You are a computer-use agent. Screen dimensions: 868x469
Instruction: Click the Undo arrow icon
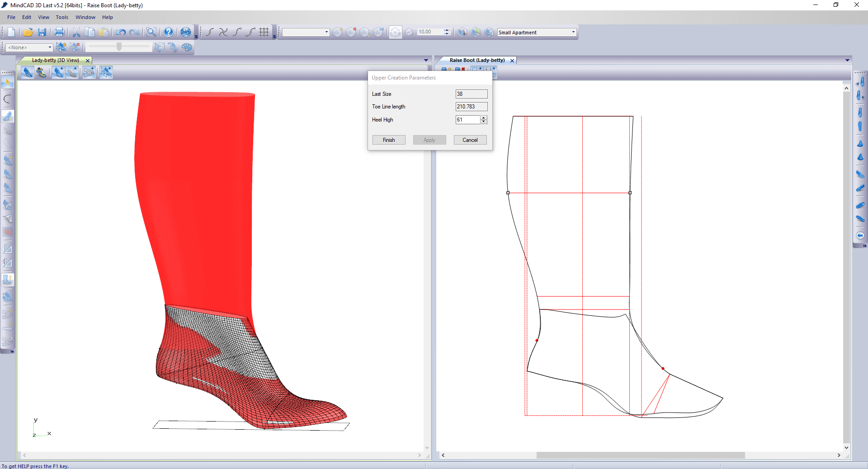click(x=120, y=32)
